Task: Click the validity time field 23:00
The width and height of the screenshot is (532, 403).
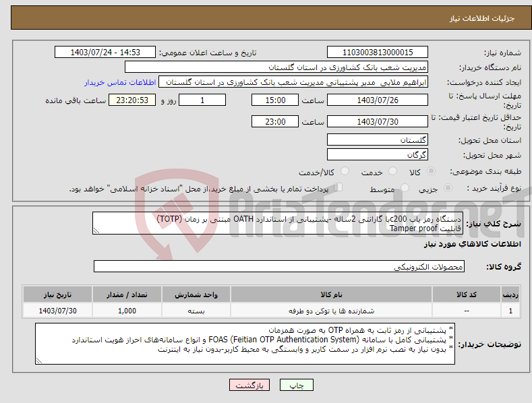Action: tap(275, 121)
